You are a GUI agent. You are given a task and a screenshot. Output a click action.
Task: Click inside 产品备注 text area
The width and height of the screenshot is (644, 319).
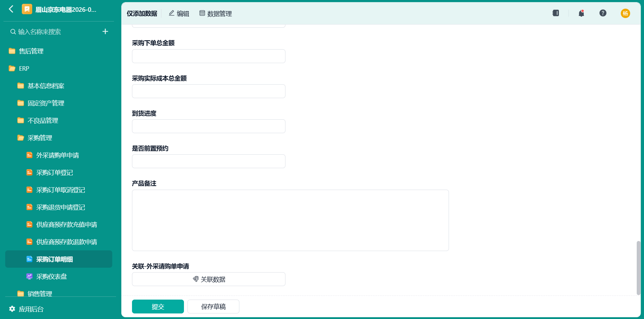[290, 220]
